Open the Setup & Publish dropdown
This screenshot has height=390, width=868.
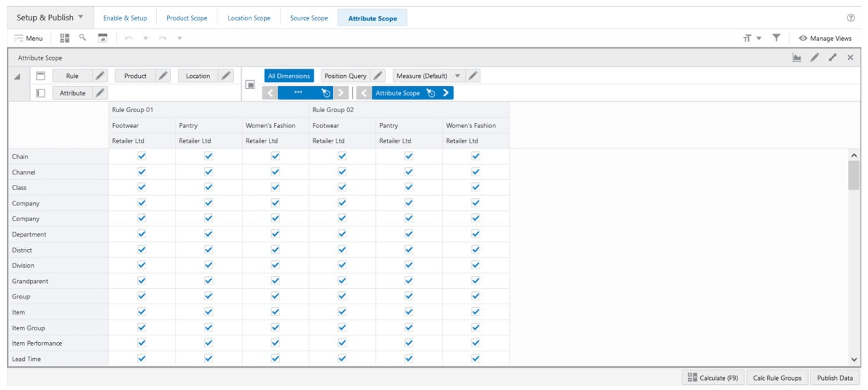pos(50,18)
